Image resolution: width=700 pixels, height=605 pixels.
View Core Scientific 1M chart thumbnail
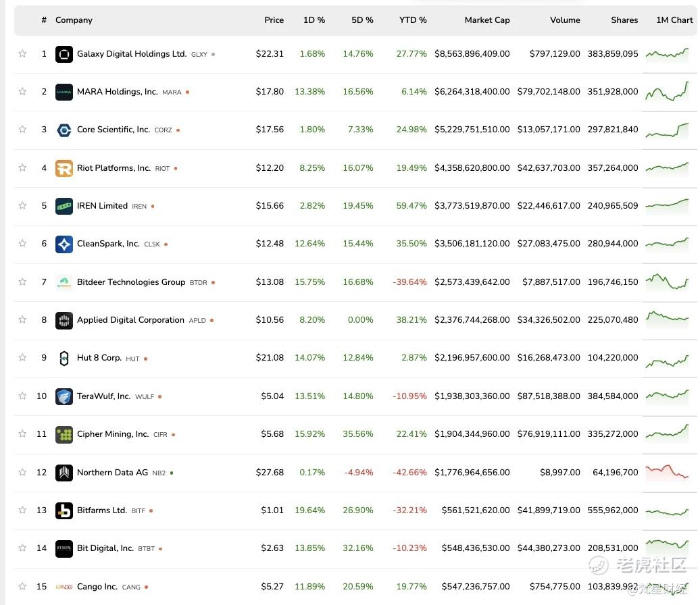(667, 130)
